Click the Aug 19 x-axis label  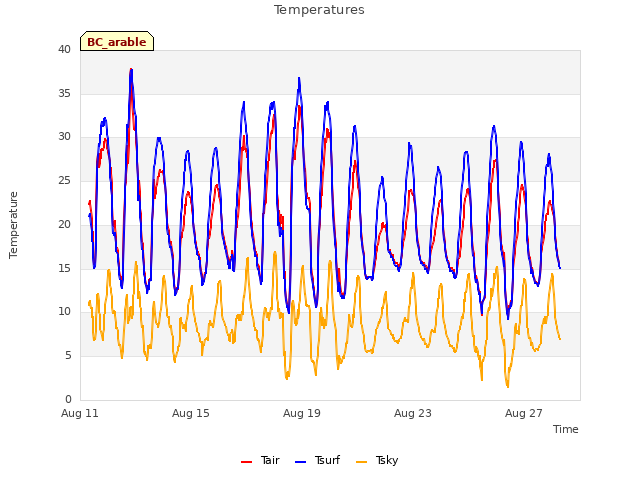coord(302,413)
